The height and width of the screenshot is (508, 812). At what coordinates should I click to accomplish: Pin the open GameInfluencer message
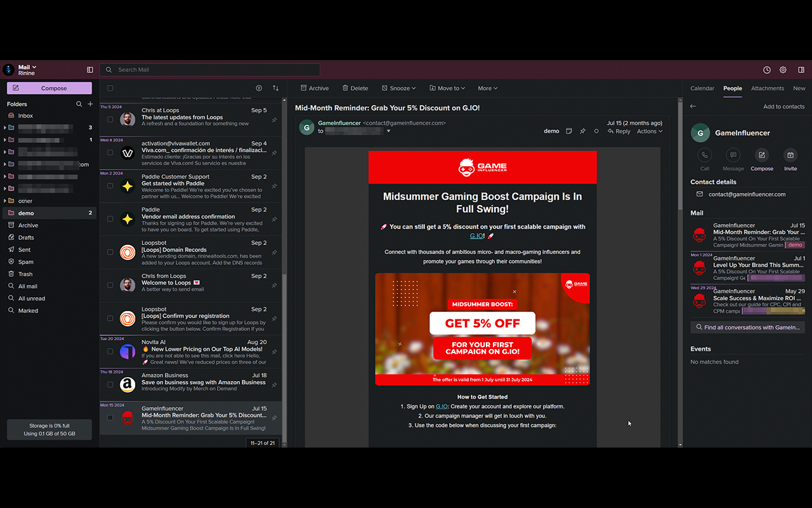pos(582,131)
